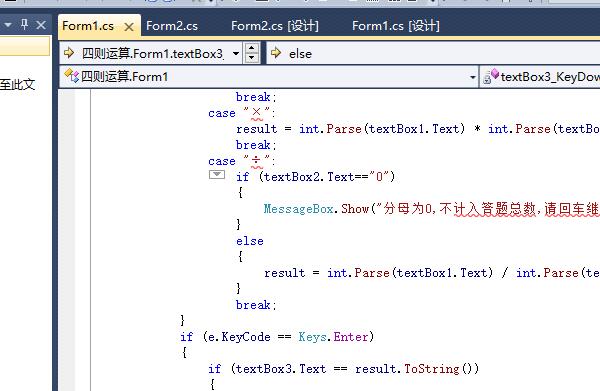Screen dimensions: 600x391
Task: Click the arrow icon beside else
Action: tap(276, 53)
